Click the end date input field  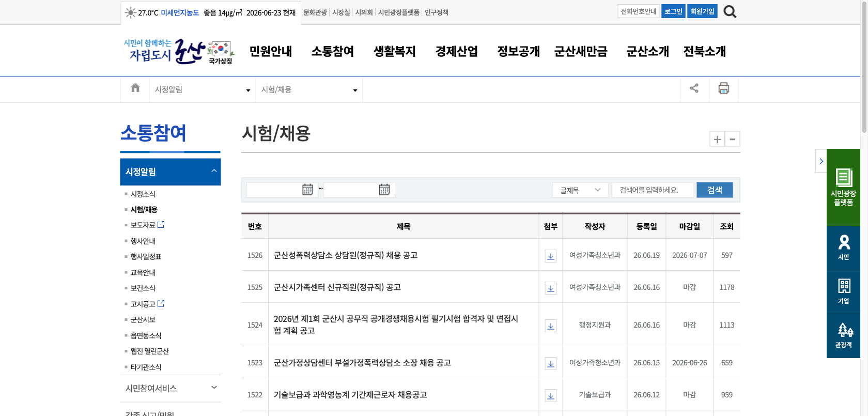pyautogui.click(x=359, y=190)
